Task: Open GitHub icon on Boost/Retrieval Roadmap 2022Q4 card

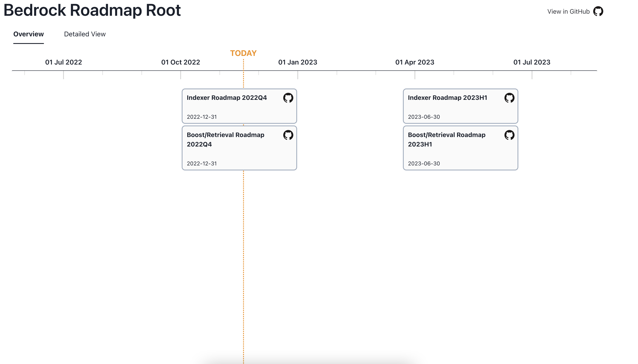Action: (288, 135)
